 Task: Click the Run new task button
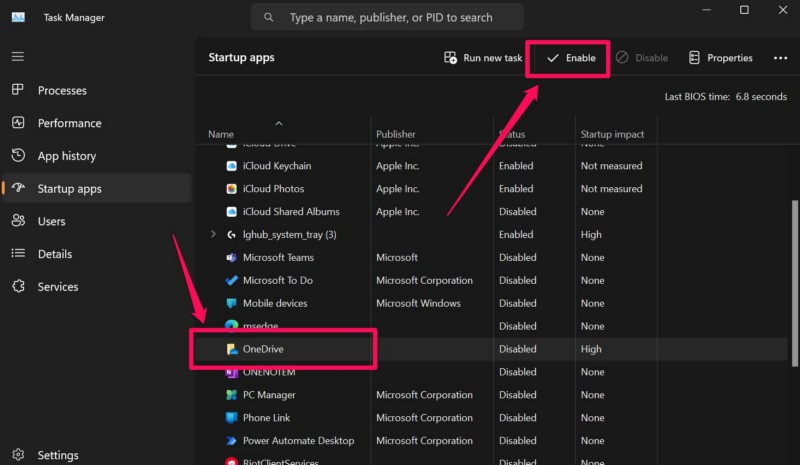click(x=483, y=58)
